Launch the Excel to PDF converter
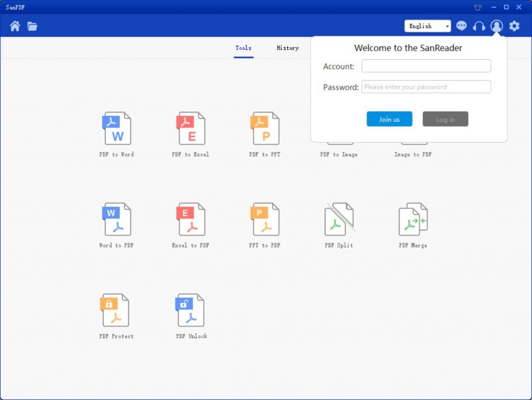 click(191, 225)
